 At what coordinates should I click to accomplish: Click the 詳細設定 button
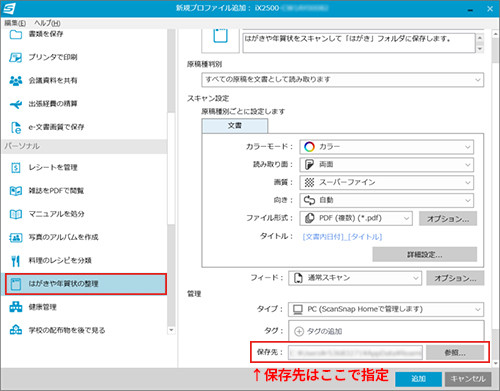(x=425, y=254)
